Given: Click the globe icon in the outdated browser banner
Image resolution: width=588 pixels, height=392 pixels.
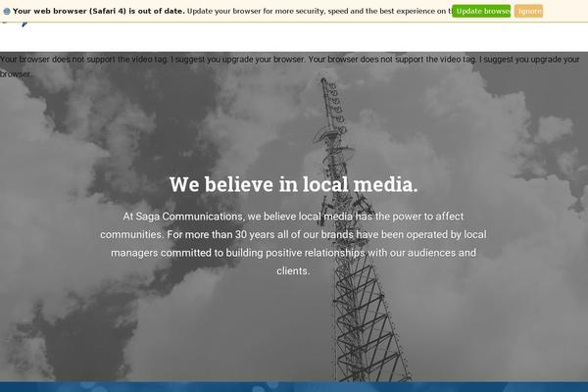Looking at the screenshot, I should (x=7, y=11).
